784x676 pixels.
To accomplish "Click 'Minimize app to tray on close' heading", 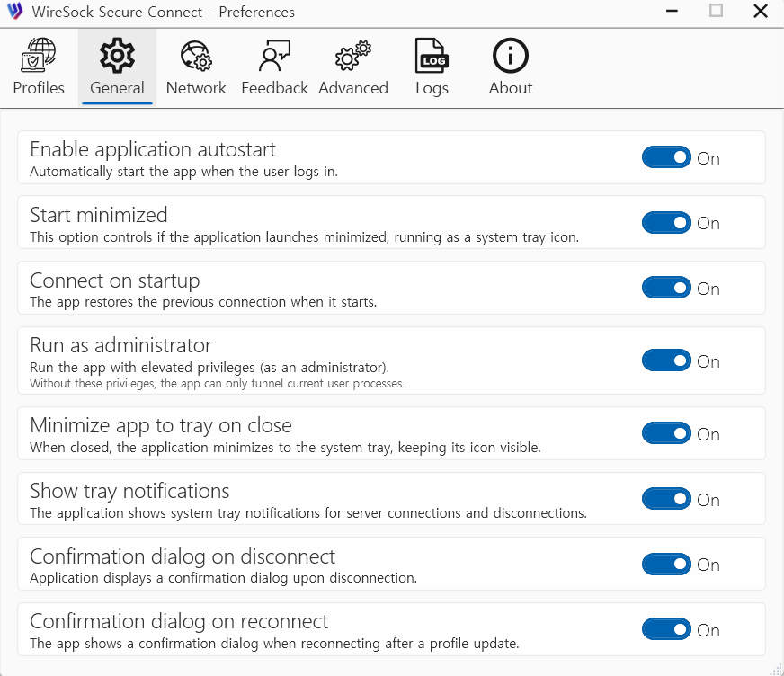I will pyautogui.click(x=161, y=425).
